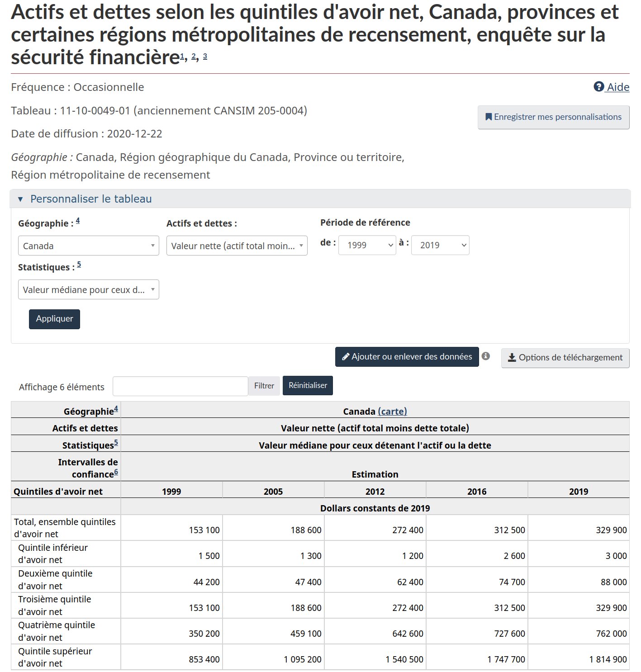Open footnote 6 beside Intervalles de confiance
The height and width of the screenshot is (672, 641).
116,472
